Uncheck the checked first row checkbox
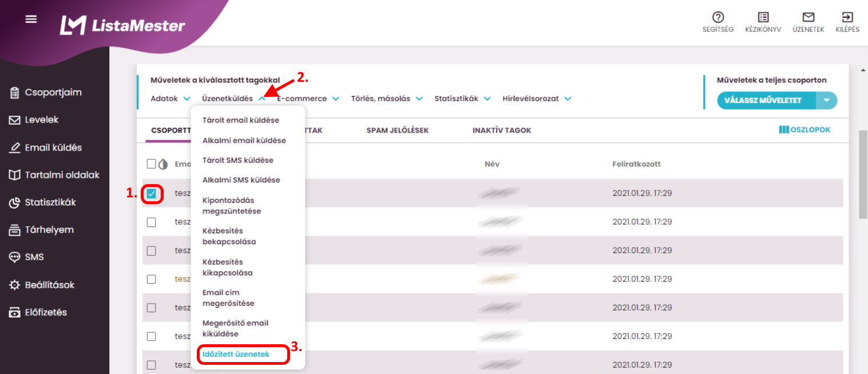Viewport: 868px width, 374px height. pos(151,194)
